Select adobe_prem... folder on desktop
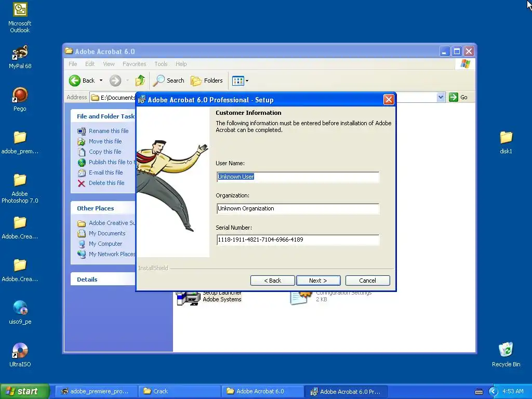The width and height of the screenshot is (532, 399). point(20,142)
